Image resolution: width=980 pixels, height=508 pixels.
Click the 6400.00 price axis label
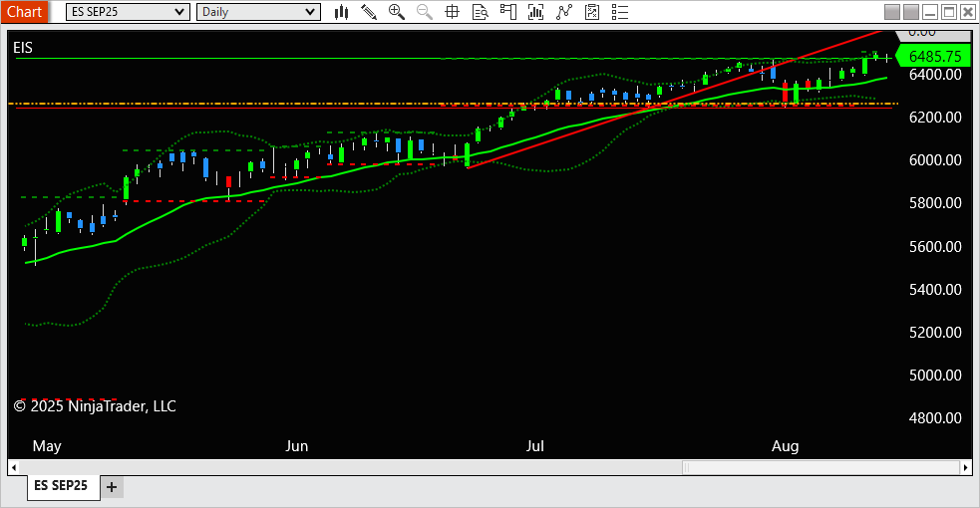[x=935, y=75]
